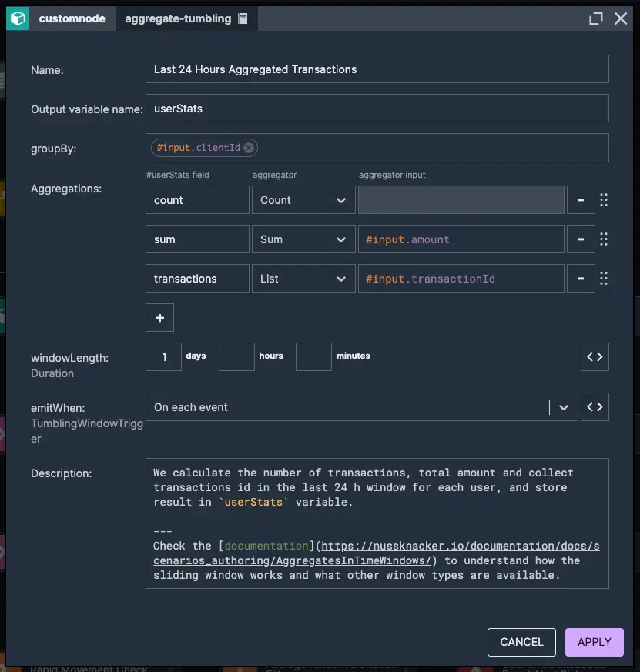640x672 pixels.
Task: Click the 'windowLength:' label
Action: (69, 358)
